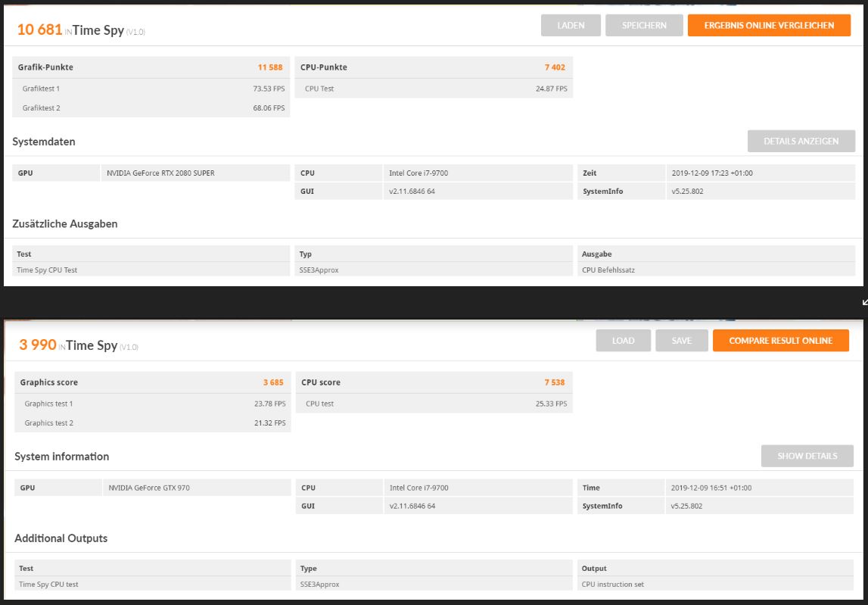
Task: Click the 7 402 CPU score value
Action: 555,67
